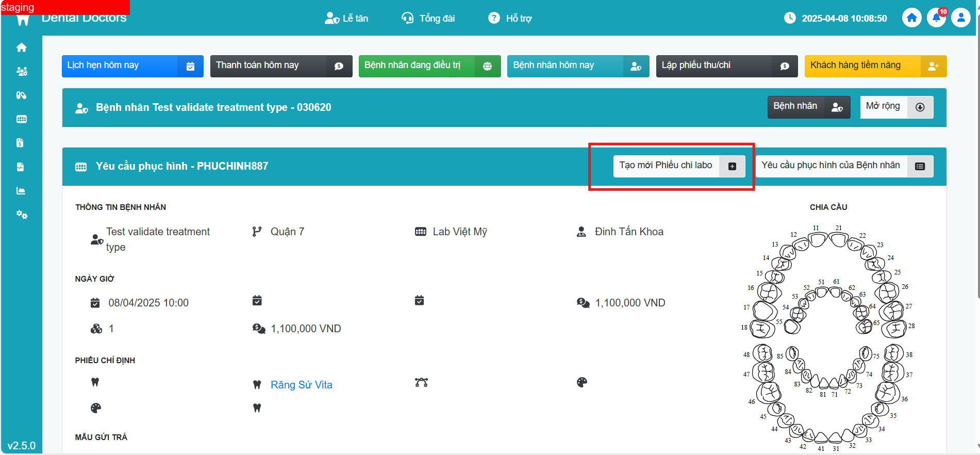Click Bệnh nhân đang điều trị button
The image size is (980, 455).
pos(429,66)
